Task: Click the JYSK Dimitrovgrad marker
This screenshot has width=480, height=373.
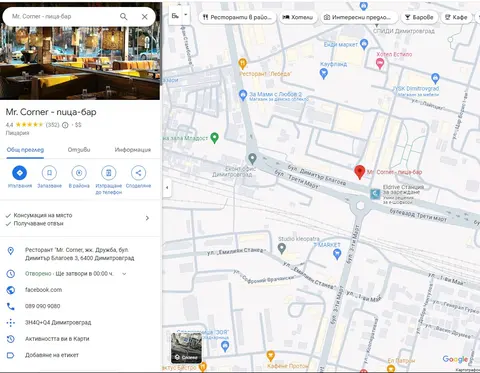Action: (435, 79)
